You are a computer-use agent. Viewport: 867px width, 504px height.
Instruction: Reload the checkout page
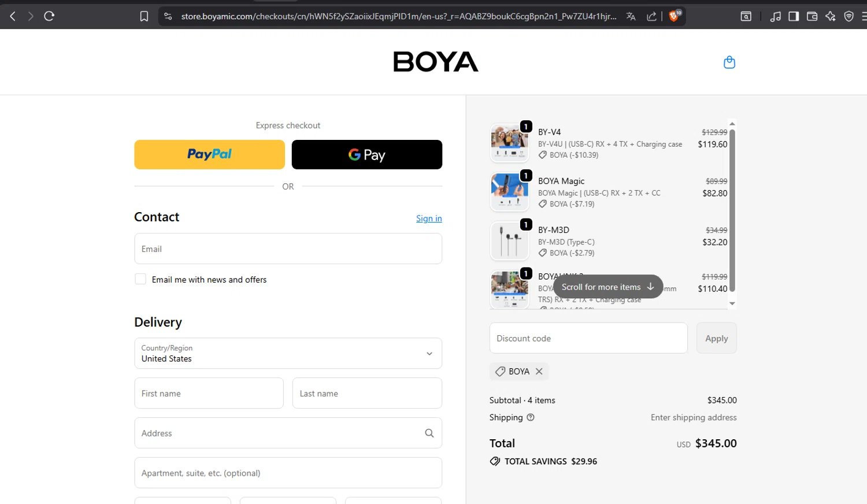click(x=49, y=16)
